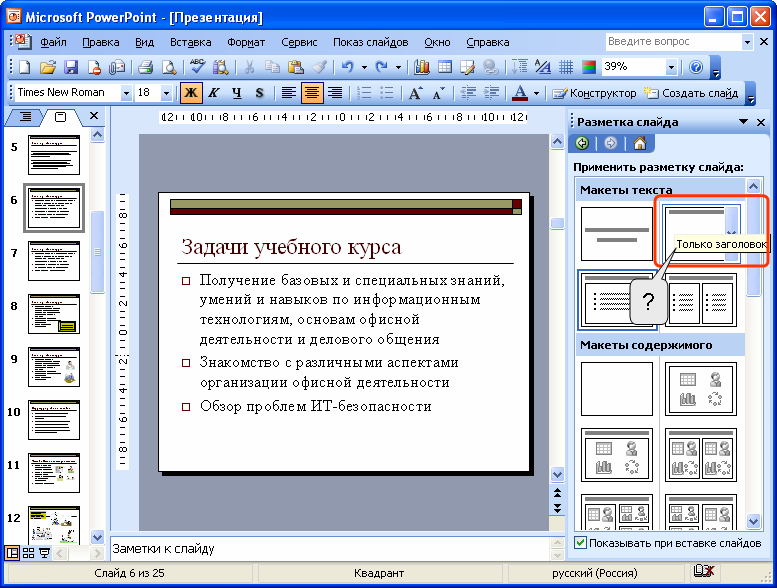Align text center
This screenshot has height=588, width=777.
(x=312, y=93)
